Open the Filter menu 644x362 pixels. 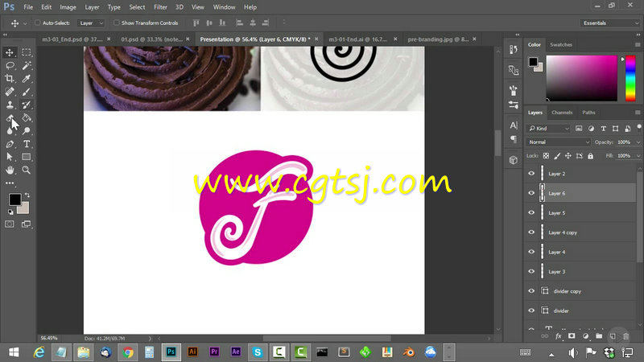(160, 7)
